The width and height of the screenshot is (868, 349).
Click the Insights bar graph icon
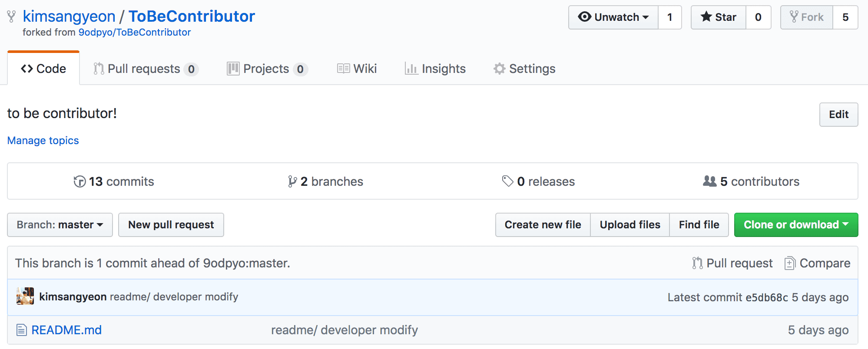(411, 69)
